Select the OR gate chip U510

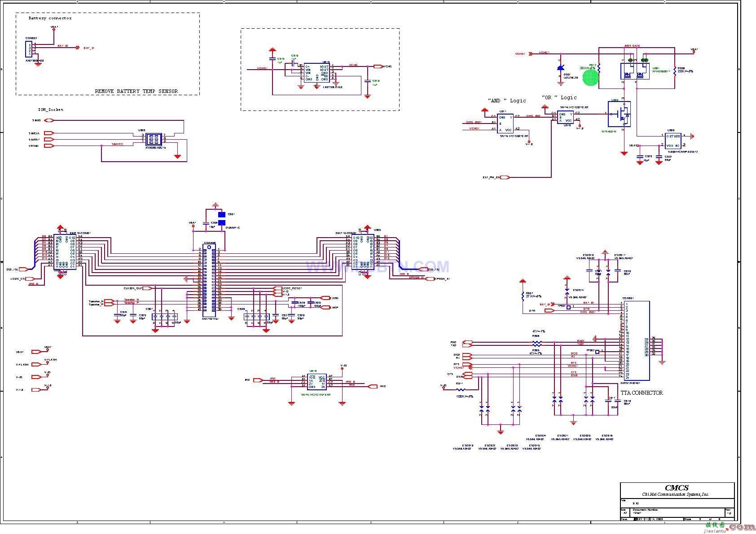coord(565,117)
